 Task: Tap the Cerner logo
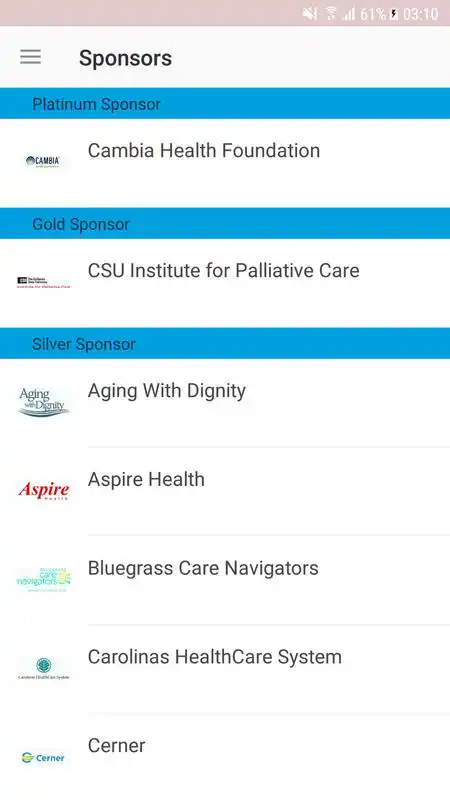(x=43, y=758)
